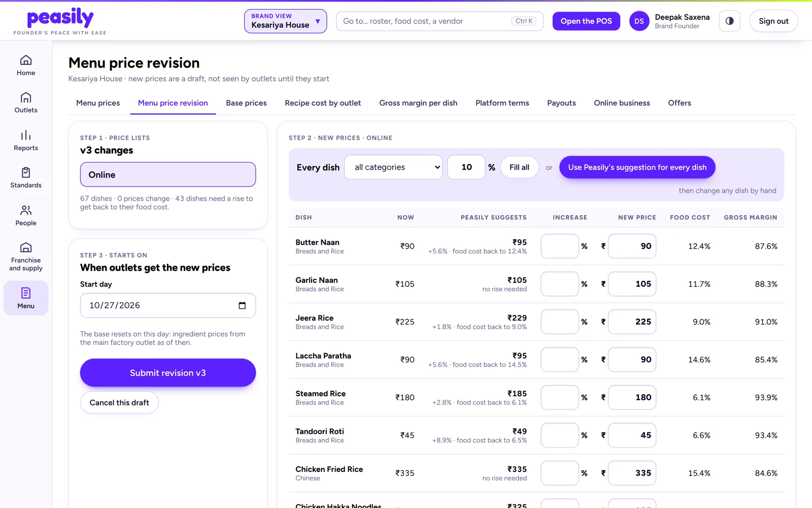Viewport: 812px width, 508px height.
Task: Click the DS user avatar
Action: point(639,21)
